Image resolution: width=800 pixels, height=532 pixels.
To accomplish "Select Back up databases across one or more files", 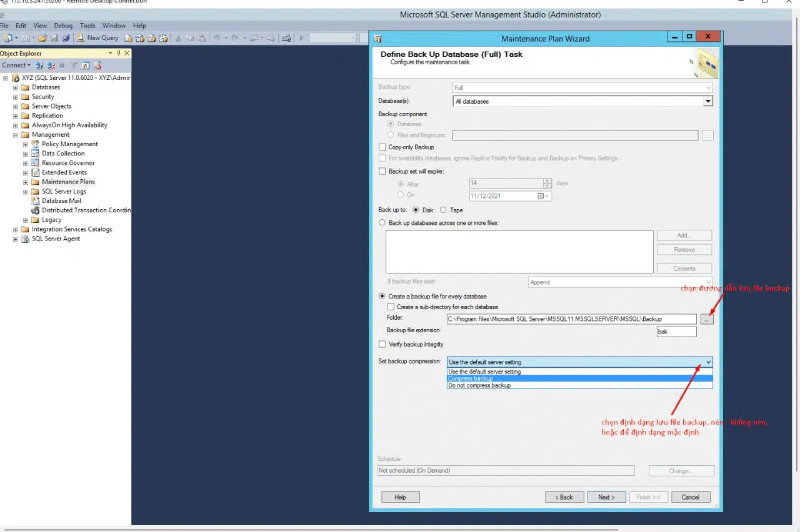I will [x=382, y=223].
